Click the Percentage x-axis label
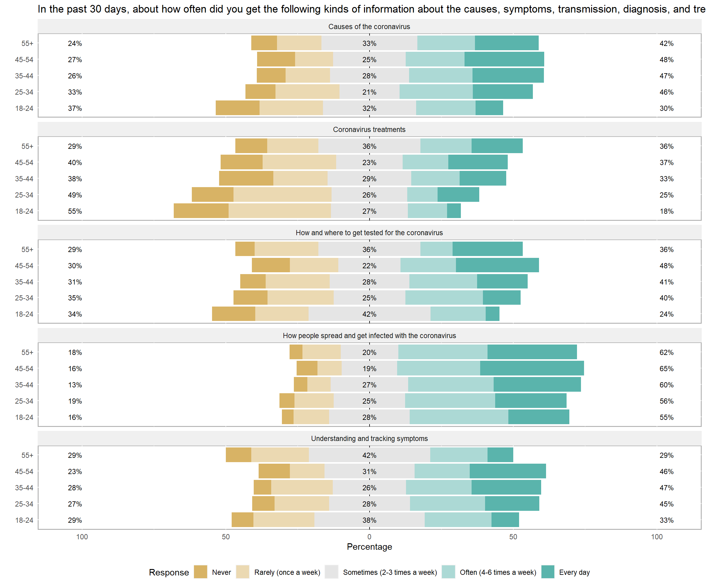This screenshot has height=588, width=706. 369,547
